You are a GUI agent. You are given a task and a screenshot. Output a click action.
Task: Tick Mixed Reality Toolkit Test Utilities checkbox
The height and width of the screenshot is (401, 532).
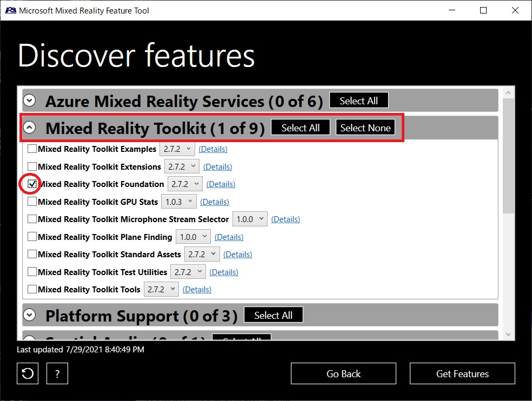tap(32, 272)
